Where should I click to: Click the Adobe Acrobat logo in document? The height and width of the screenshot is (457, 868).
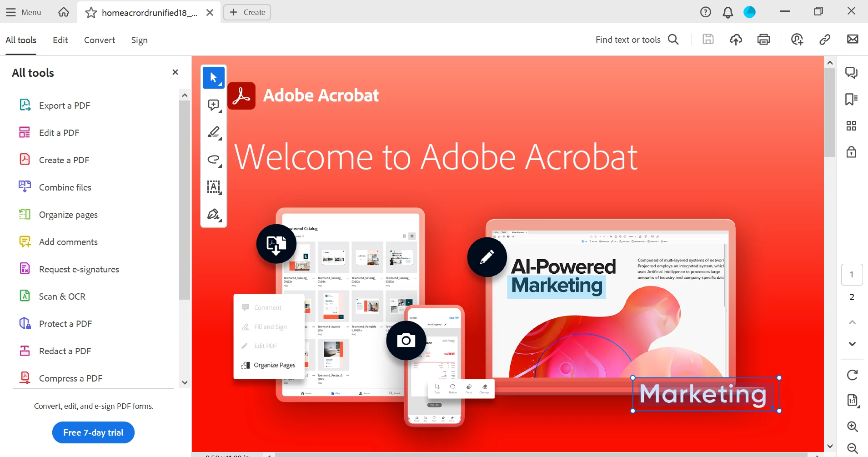(241, 96)
